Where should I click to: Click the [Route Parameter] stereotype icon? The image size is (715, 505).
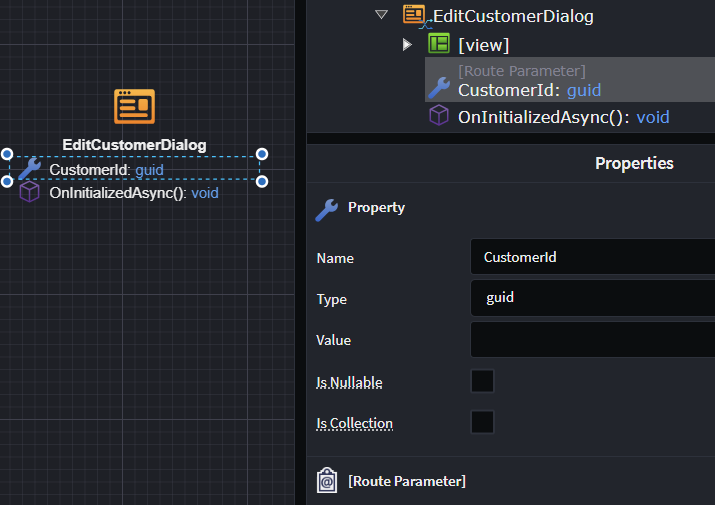tap(326, 481)
